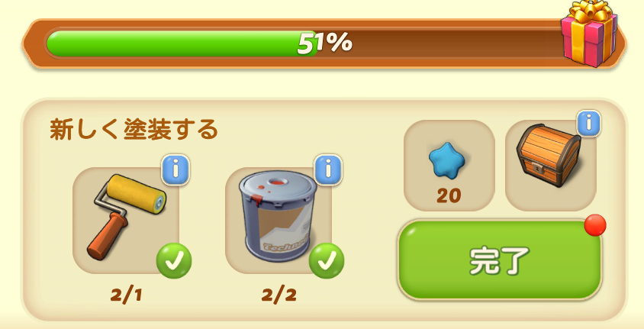Open the gift box on progress bar
Screen dimensions: 644x329
click(x=589, y=34)
